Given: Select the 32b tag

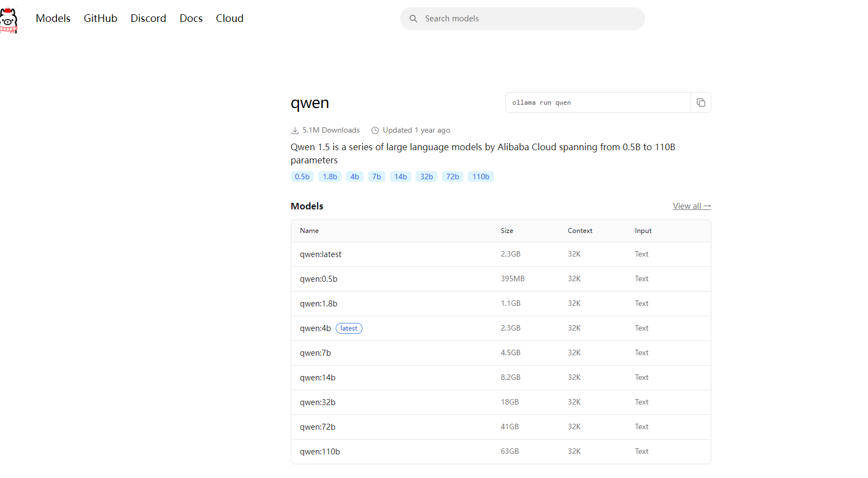Looking at the screenshot, I should tap(427, 177).
